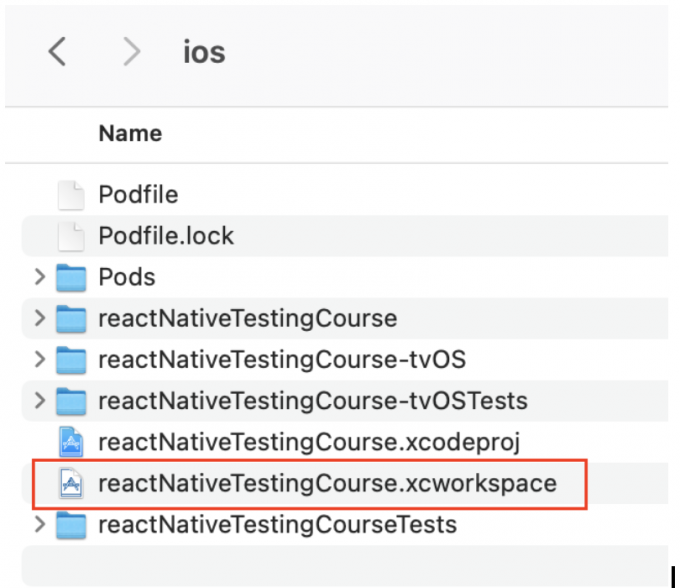Expand the Pods folder disclosure arrow

click(x=40, y=277)
